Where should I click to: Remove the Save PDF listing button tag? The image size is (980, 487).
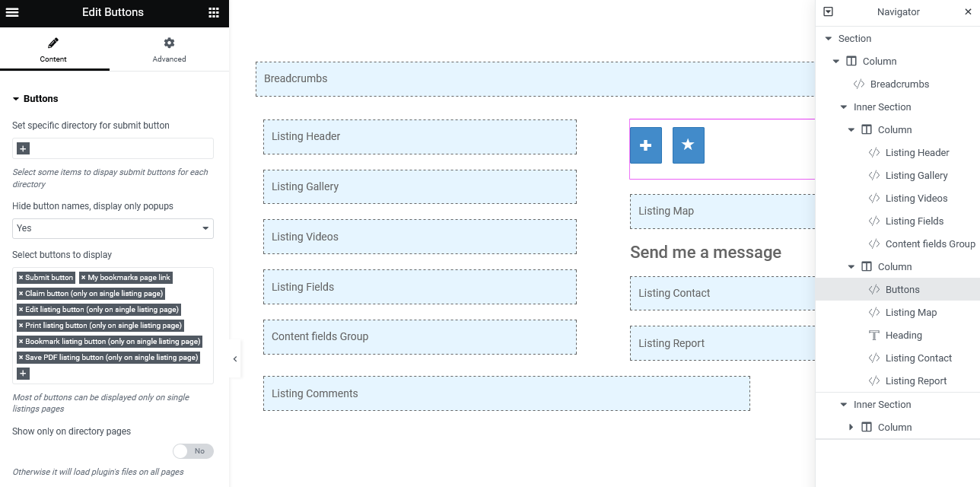coord(21,358)
